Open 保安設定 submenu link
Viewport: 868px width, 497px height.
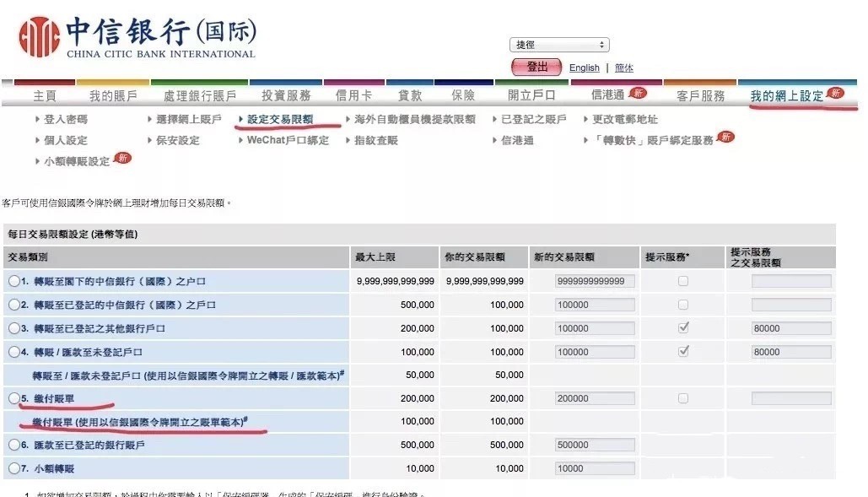coord(178,140)
